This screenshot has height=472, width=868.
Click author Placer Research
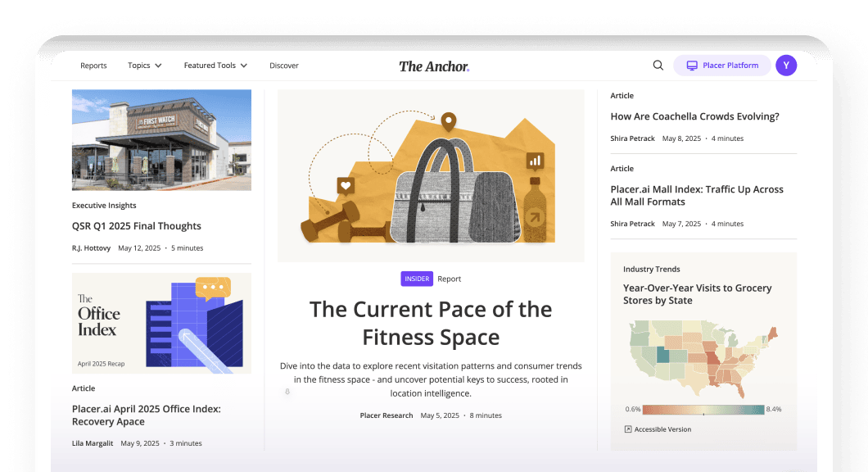(387, 415)
